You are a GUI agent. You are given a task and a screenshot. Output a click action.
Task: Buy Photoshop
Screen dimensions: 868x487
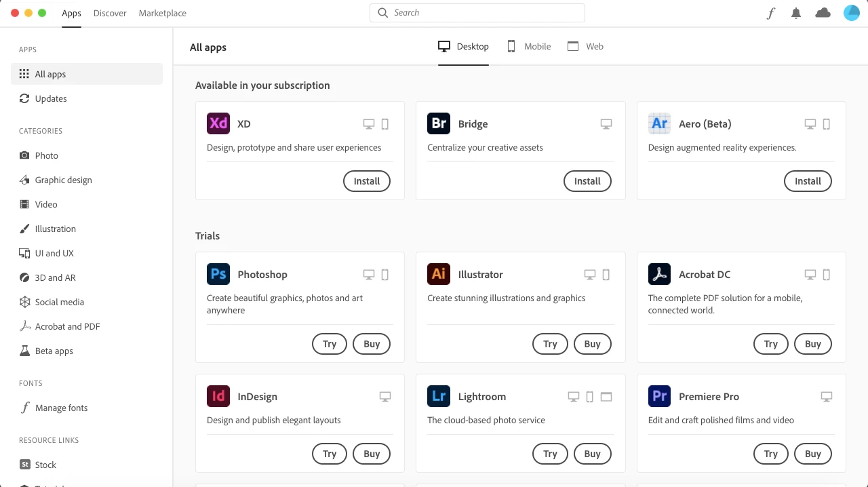372,344
